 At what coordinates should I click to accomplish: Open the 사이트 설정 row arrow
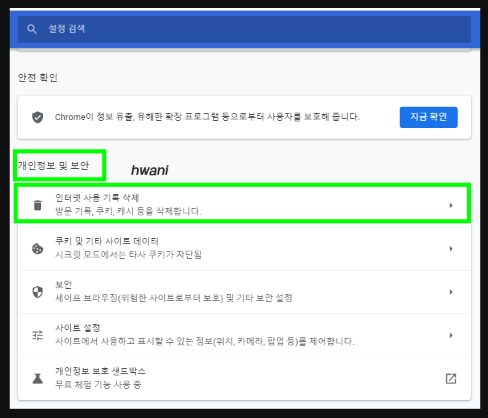[x=451, y=335]
